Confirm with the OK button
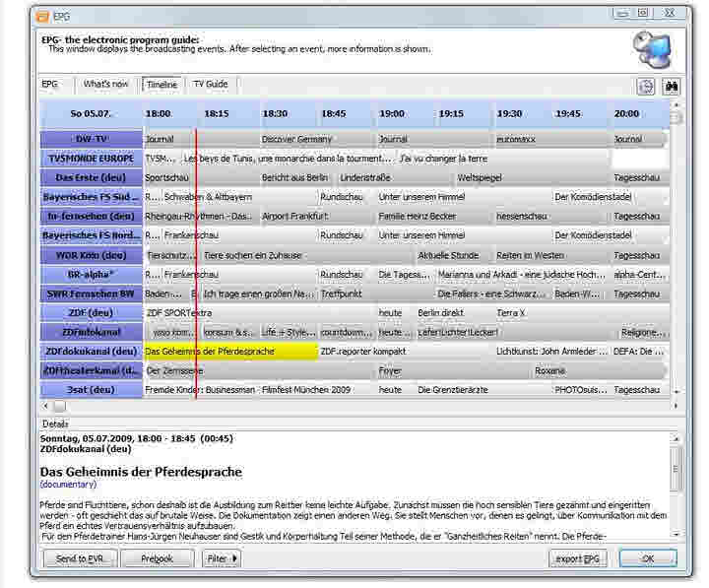The width and height of the screenshot is (709, 588). tap(647, 558)
